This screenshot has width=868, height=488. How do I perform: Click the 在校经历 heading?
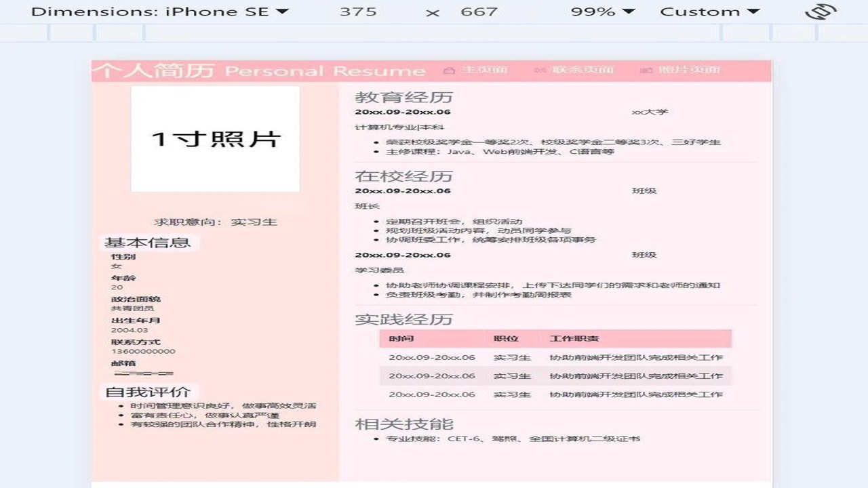click(403, 176)
